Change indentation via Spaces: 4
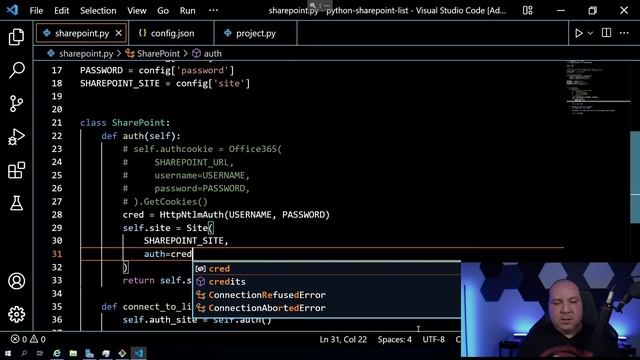The image size is (640, 360). (x=394, y=340)
